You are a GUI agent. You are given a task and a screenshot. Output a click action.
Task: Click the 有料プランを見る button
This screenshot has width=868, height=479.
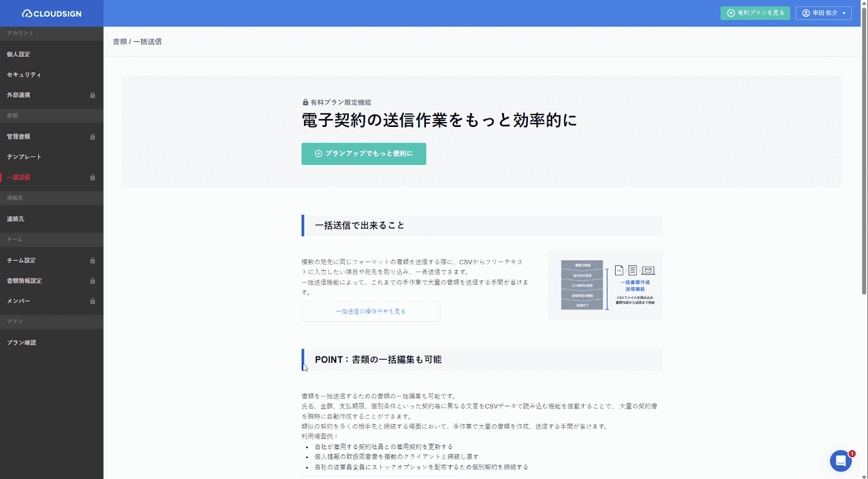click(x=755, y=13)
